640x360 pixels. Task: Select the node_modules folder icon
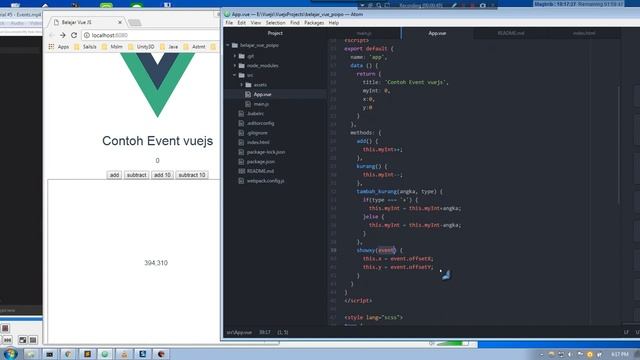[x=242, y=65]
